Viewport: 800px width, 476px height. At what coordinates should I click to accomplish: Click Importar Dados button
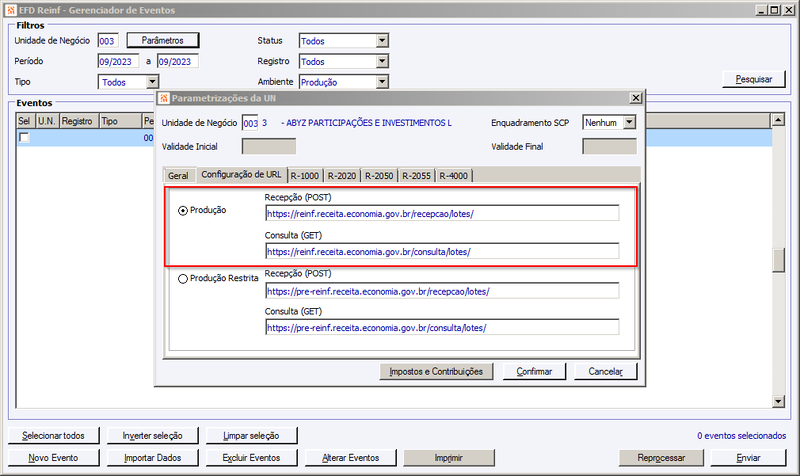click(153, 458)
